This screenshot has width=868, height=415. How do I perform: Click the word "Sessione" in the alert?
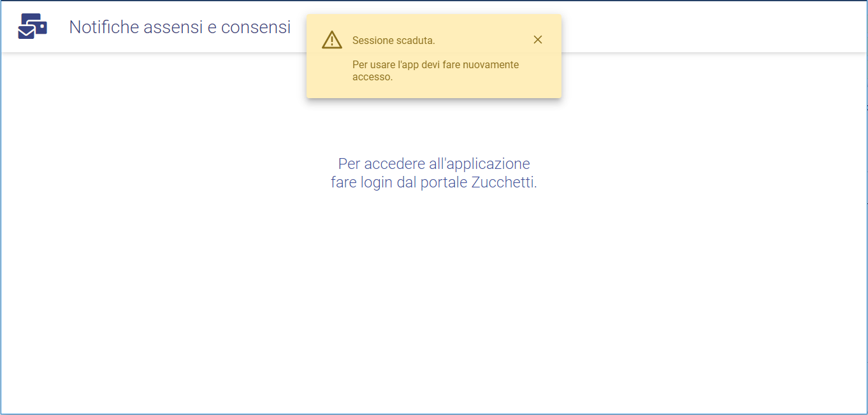[x=371, y=41]
